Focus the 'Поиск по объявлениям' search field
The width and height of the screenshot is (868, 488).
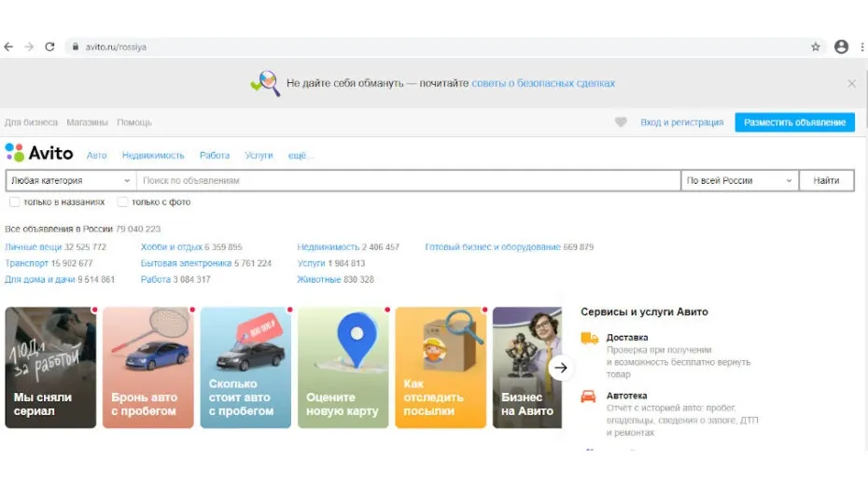pos(409,180)
